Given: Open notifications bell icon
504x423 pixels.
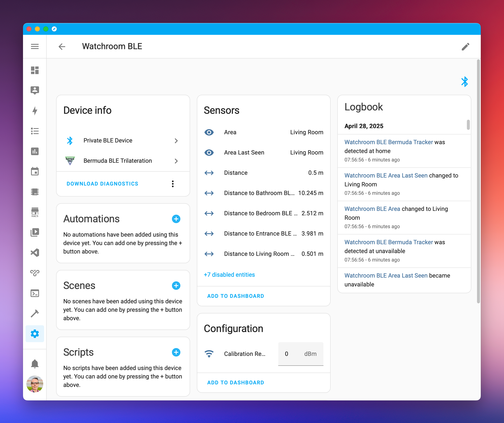Looking at the screenshot, I should (x=35, y=364).
